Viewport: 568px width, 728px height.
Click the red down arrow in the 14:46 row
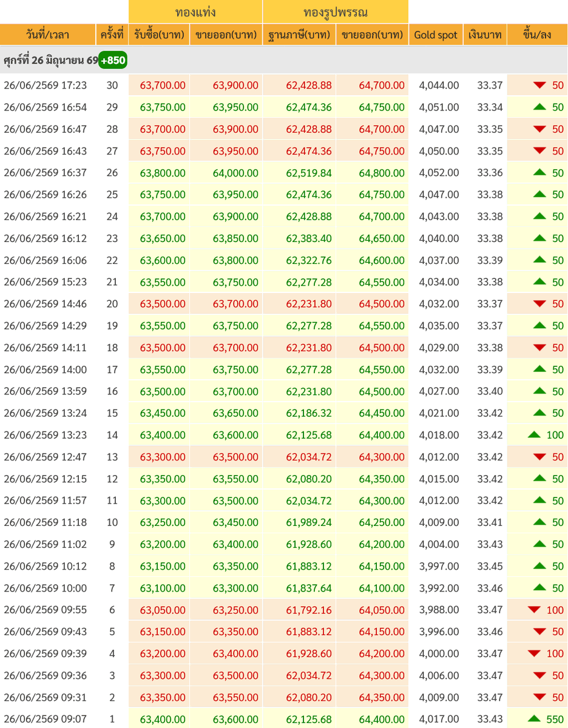tap(539, 304)
